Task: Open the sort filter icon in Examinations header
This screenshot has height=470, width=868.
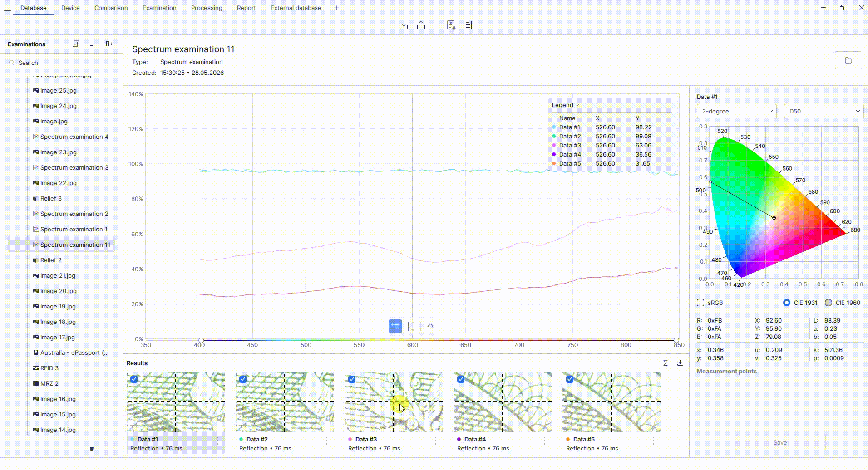Action: [x=92, y=44]
